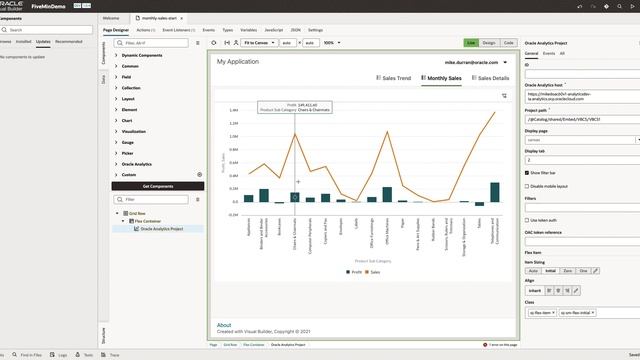Open the structure filter options menu icon
Viewport: 640px width, 360px height.
point(198,200)
